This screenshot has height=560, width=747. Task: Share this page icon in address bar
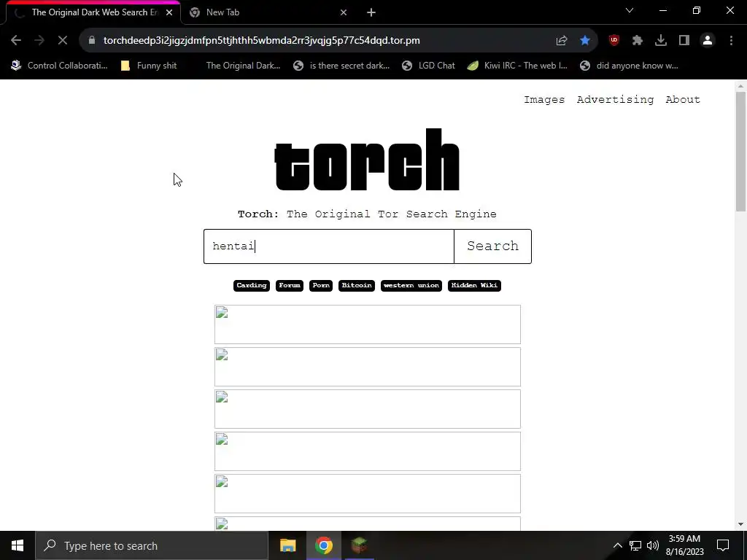tap(562, 41)
